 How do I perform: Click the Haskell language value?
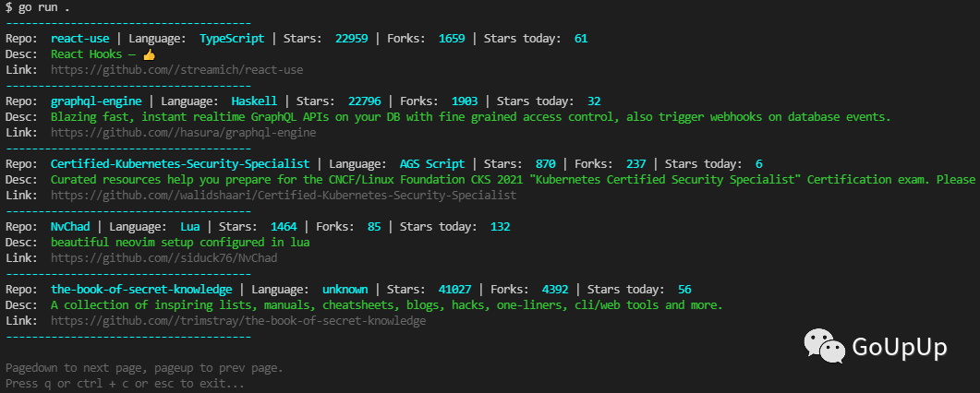254,101
